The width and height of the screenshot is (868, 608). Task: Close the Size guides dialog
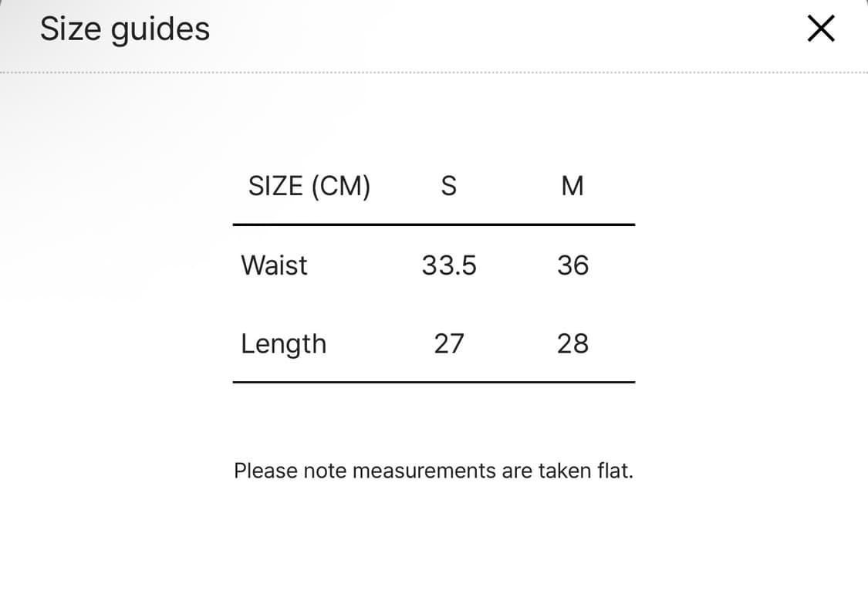pyautogui.click(x=820, y=29)
